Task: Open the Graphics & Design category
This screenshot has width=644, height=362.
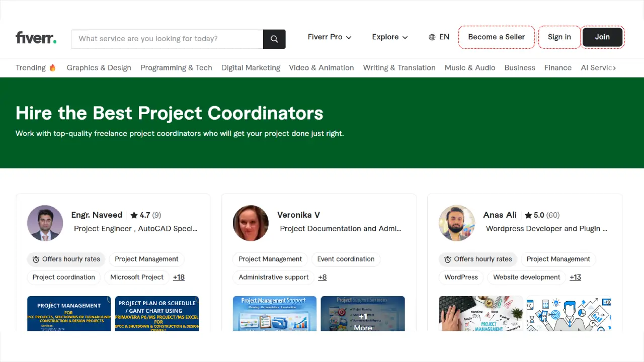Action: (x=99, y=67)
